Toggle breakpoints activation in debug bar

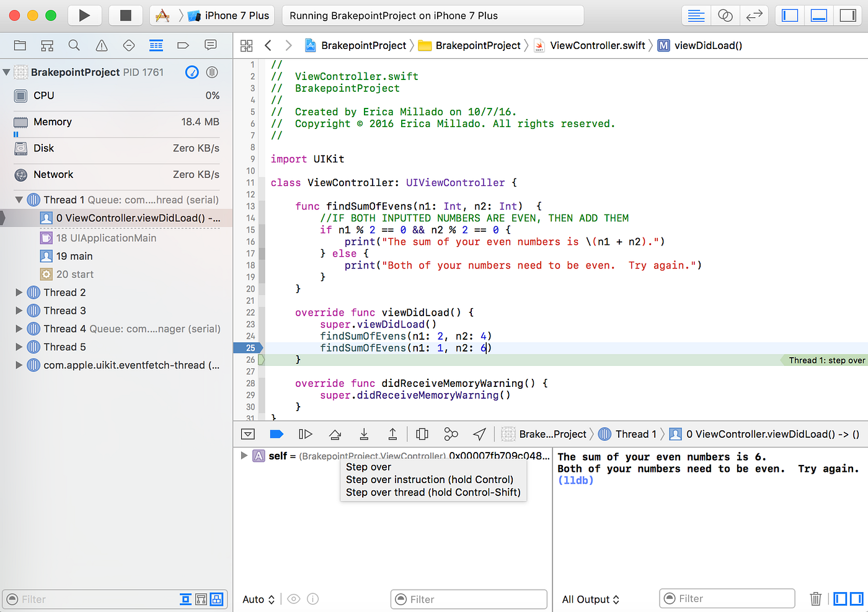pos(277,434)
